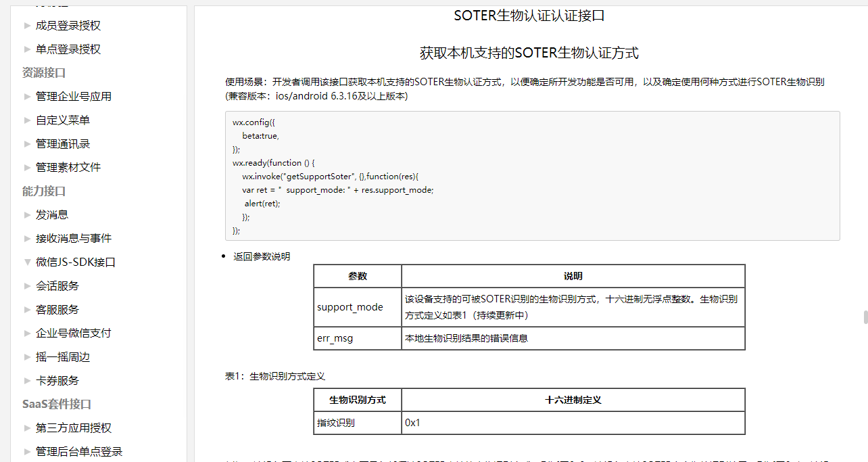Click the 0x1 table cell
The image size is (868, 462).
click(573, 423)
